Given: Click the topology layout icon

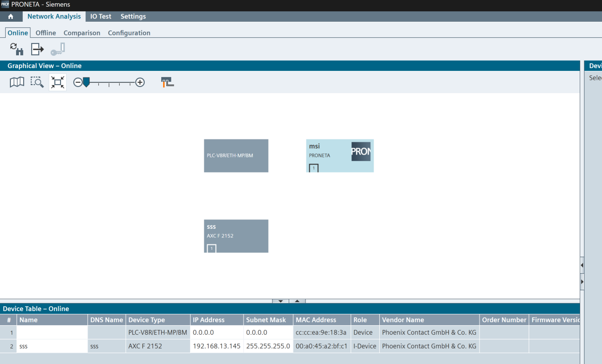Looking at the screenshot, I should [167, 82].
